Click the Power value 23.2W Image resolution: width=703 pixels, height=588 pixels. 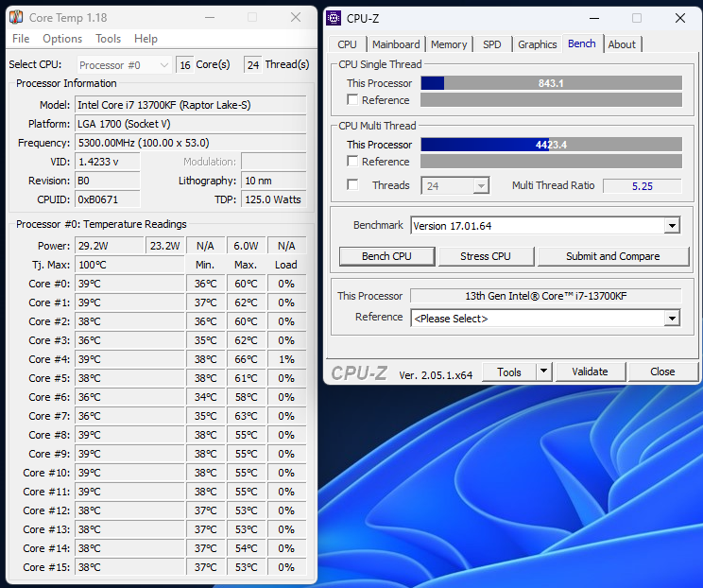[x=165, y=246]
